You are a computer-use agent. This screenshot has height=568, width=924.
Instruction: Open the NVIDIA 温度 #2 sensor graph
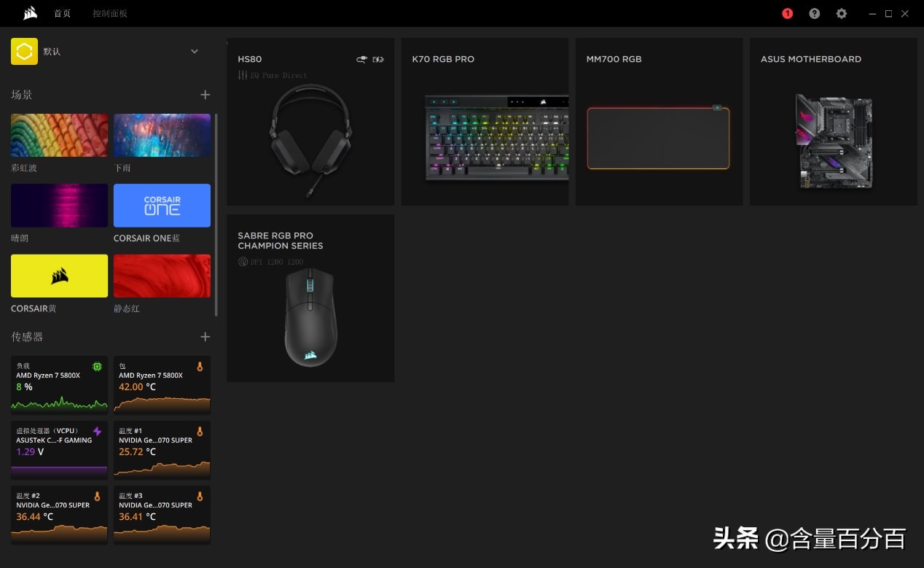[59, 515]
